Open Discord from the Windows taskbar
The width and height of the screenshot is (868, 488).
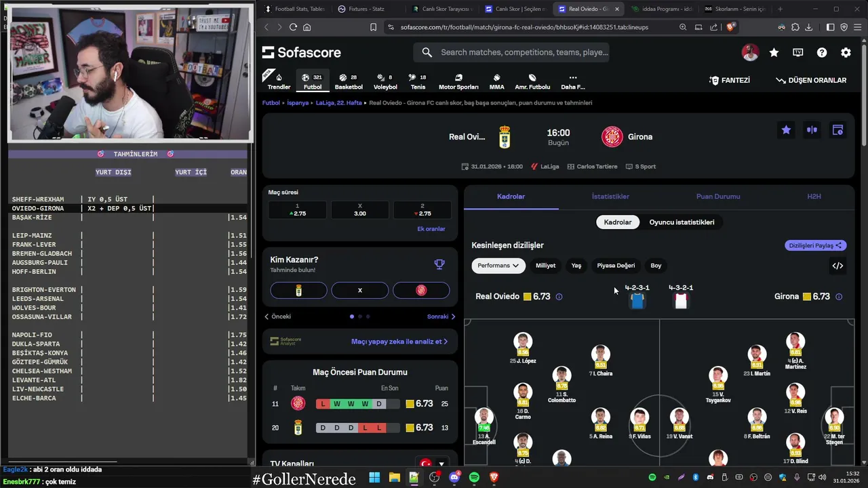pos(454,477)
